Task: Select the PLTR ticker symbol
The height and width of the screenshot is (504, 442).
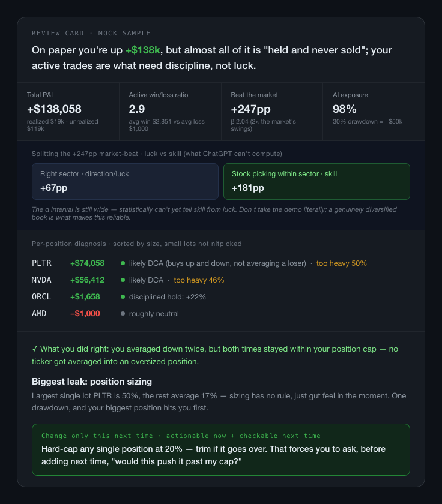Action: coord(41,263)
